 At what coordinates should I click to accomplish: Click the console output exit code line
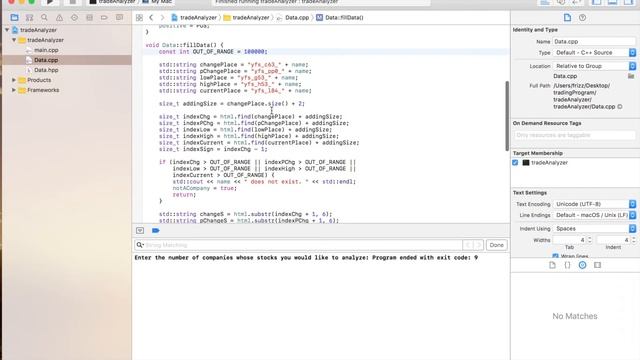[306, 258]
